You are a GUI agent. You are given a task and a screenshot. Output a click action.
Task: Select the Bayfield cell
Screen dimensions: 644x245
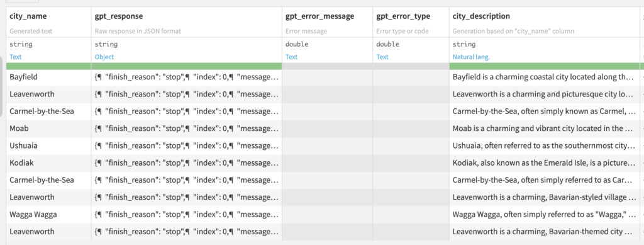[48, 77]
